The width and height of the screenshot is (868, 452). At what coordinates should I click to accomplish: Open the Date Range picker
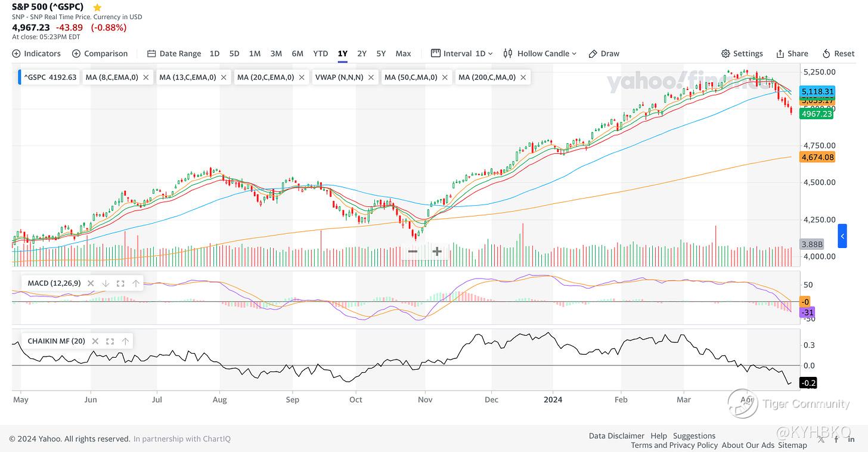pos(174,54)
